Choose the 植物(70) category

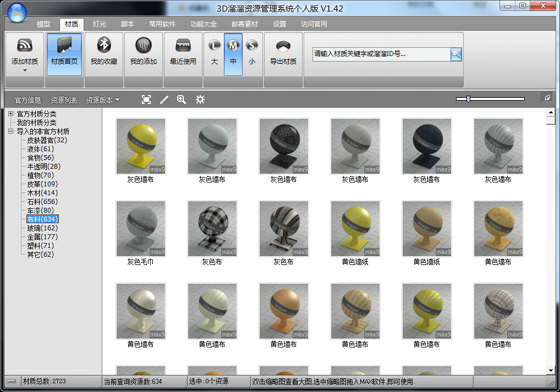(x=41, y=175)
